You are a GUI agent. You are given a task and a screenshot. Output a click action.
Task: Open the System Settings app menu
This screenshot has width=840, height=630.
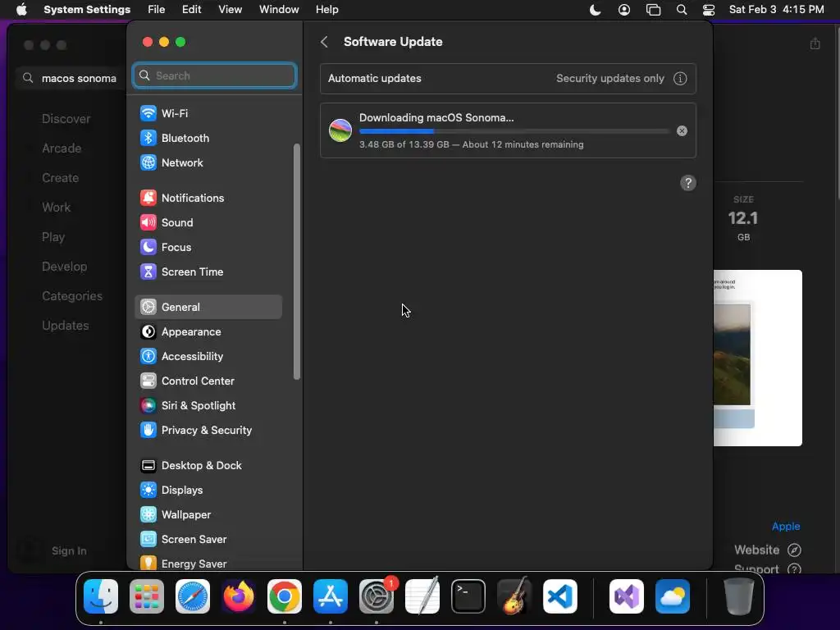click(x=87, y=10)
